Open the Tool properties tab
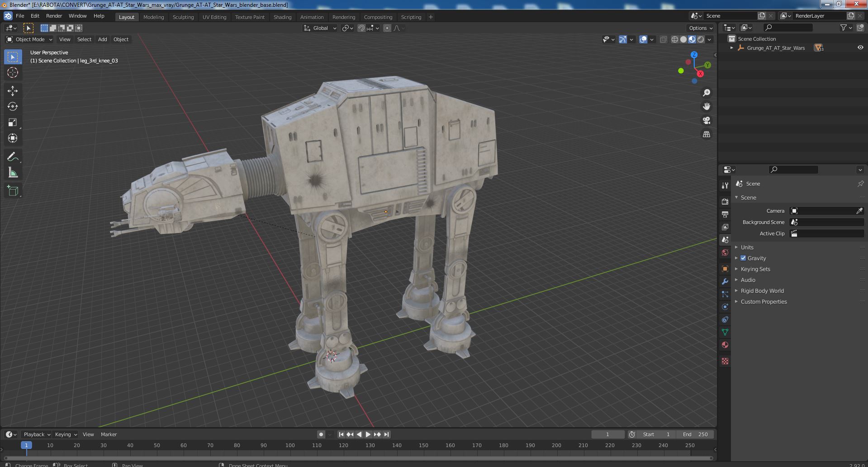868x467 pixels. (725, 185)
